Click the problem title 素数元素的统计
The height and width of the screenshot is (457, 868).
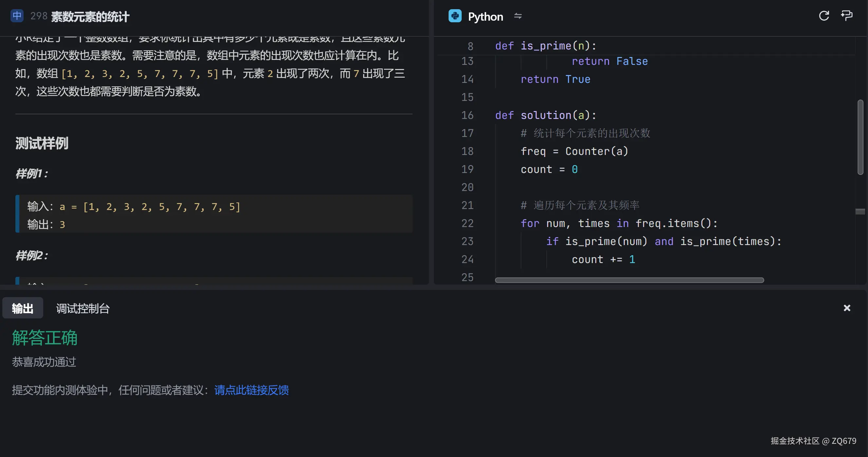tap(90, 16)
